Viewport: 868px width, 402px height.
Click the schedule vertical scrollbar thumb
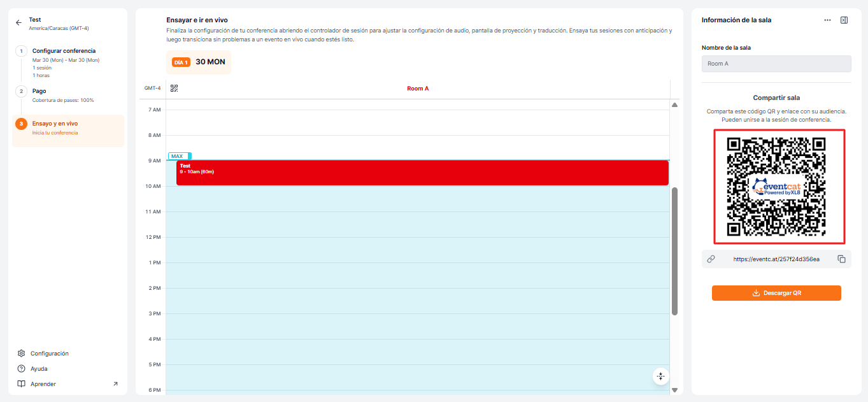click(x=674, y=251)
